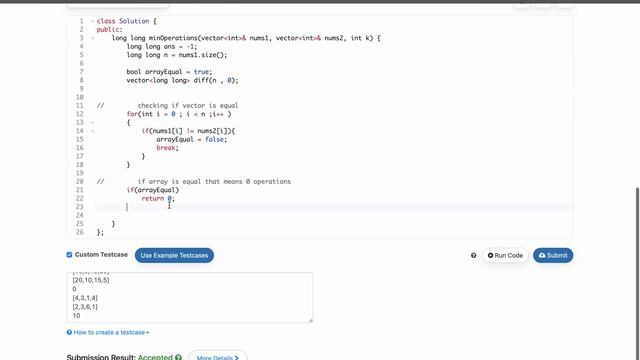Click the Run Code button
Viewport: 640px width, 360px height.
505,256
